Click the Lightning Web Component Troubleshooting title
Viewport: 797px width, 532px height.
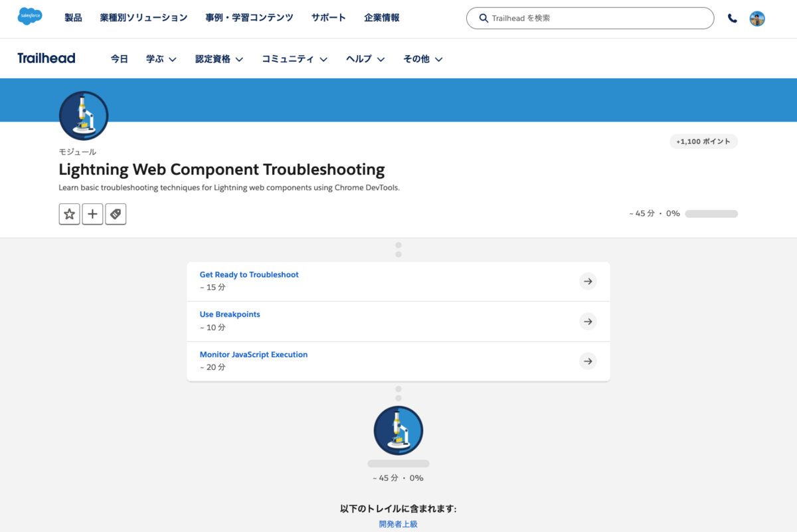pos(222,169)
